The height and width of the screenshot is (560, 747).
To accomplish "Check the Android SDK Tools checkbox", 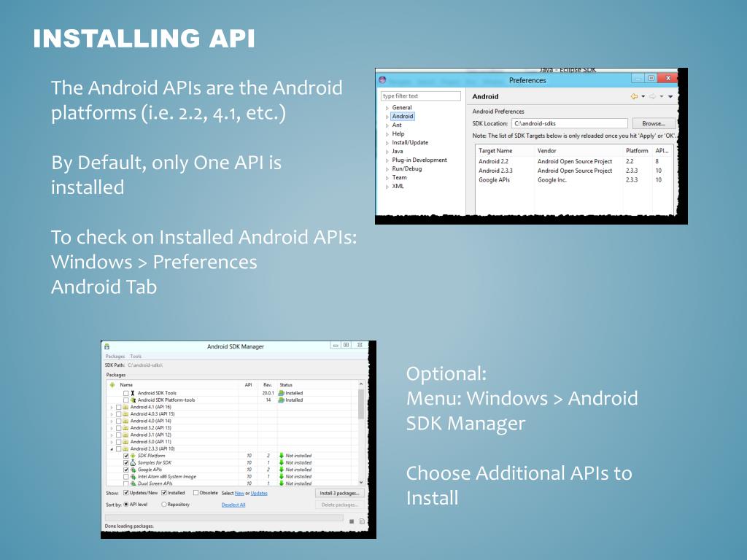I will tap(125, 393).
